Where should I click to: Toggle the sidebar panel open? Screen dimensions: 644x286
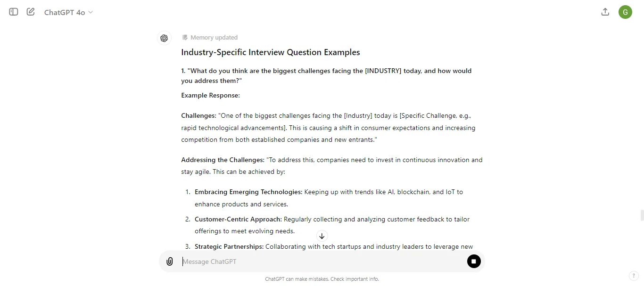[13, 12]
